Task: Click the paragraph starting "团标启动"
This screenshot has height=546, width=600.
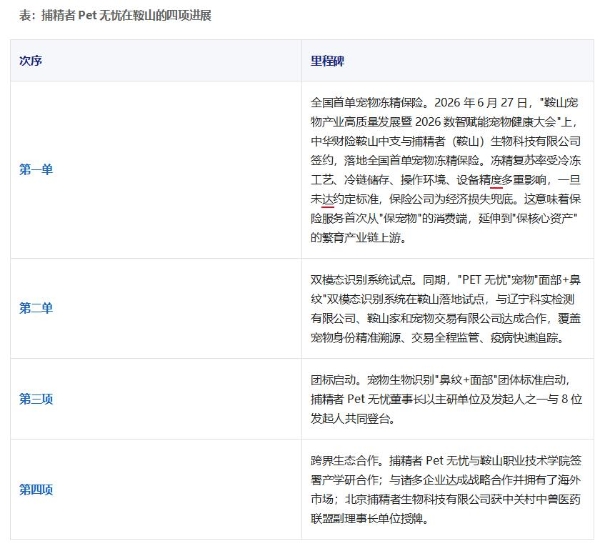Action: pyautogui.click(x=446, y=399)
